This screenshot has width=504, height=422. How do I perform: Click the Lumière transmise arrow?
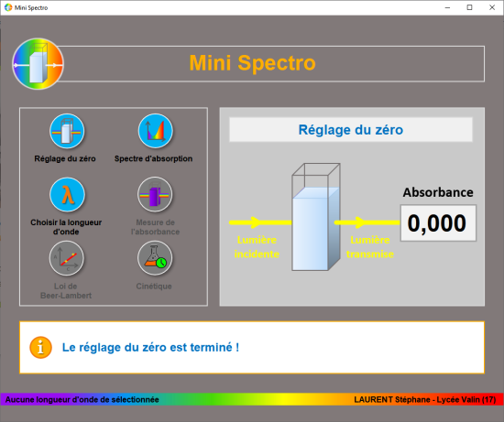click(367, 222)
